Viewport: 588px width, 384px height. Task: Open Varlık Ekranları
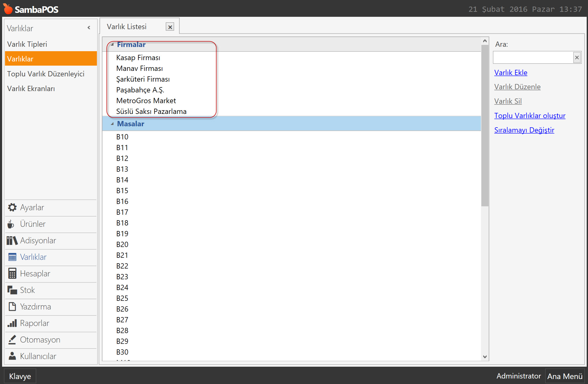click(x=51, y=88)
